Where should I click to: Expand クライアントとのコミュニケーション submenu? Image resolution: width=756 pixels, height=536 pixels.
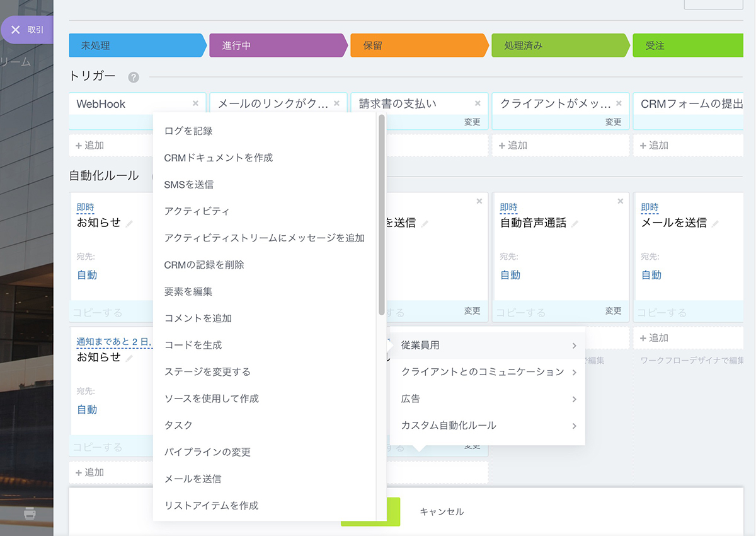488,372
